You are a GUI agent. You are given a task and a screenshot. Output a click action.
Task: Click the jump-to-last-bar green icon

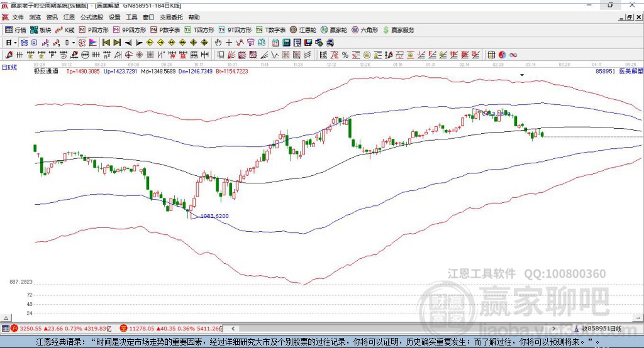117,43
